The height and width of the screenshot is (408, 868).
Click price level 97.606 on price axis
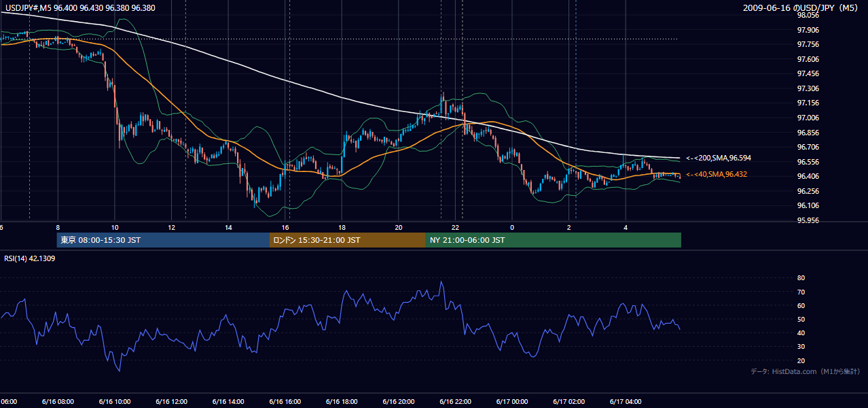tap(808, 59)
